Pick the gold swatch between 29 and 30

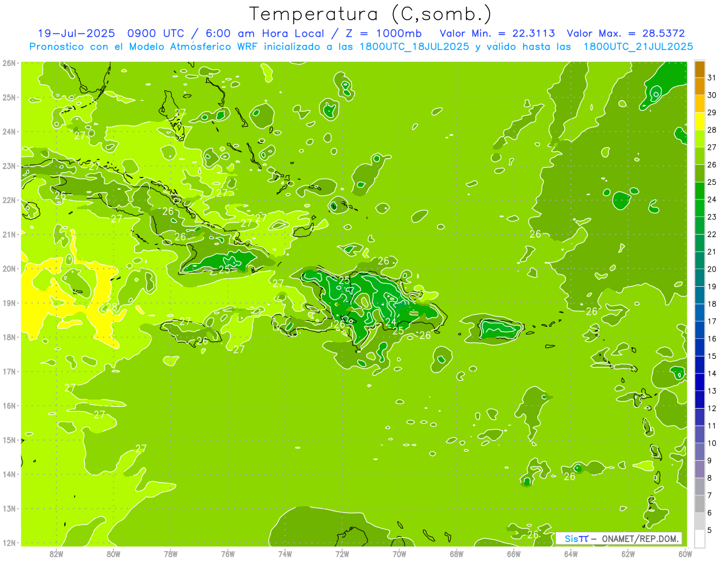(699, 104)
